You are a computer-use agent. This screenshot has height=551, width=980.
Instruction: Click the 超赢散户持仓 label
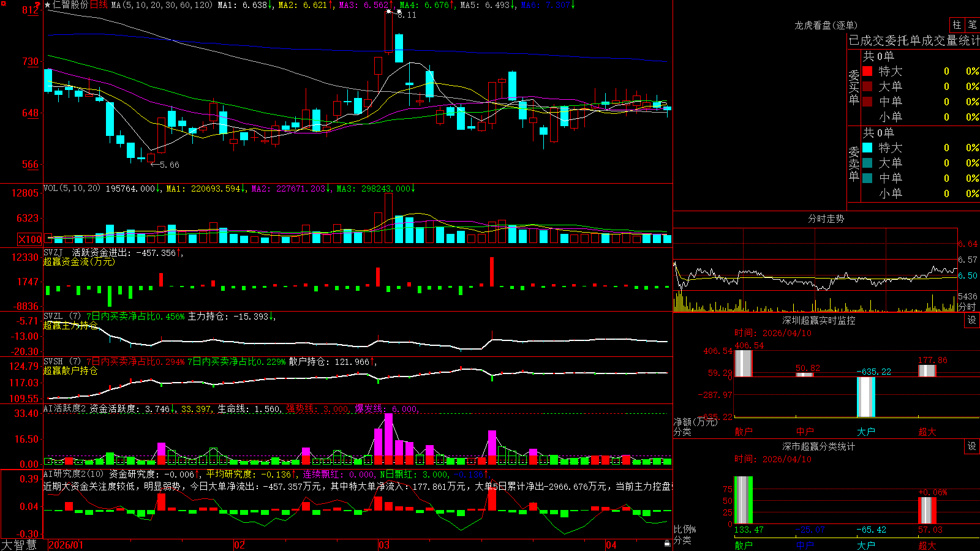[70, 370]
